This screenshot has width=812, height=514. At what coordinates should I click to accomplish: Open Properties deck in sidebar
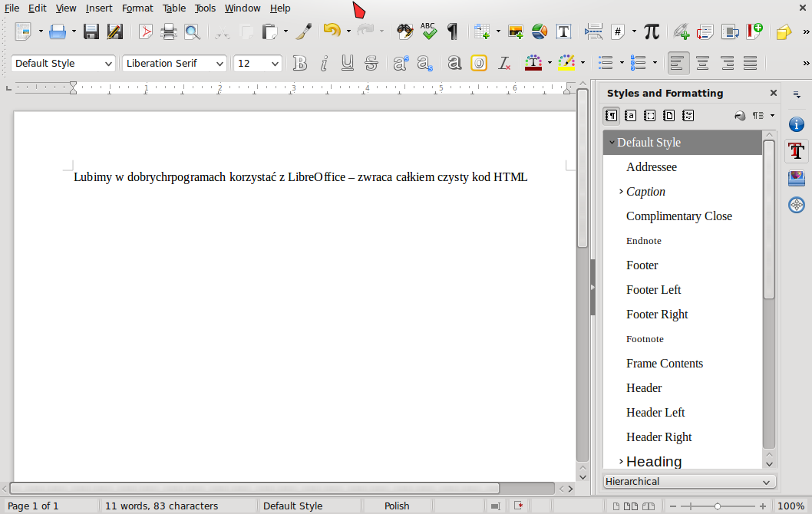tap(797, 124)
